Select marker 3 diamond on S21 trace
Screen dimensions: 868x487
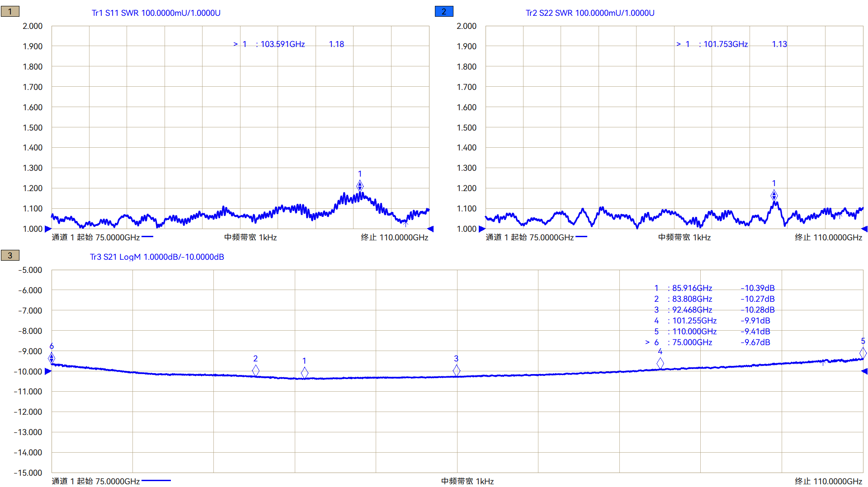[x=457, y=370]
